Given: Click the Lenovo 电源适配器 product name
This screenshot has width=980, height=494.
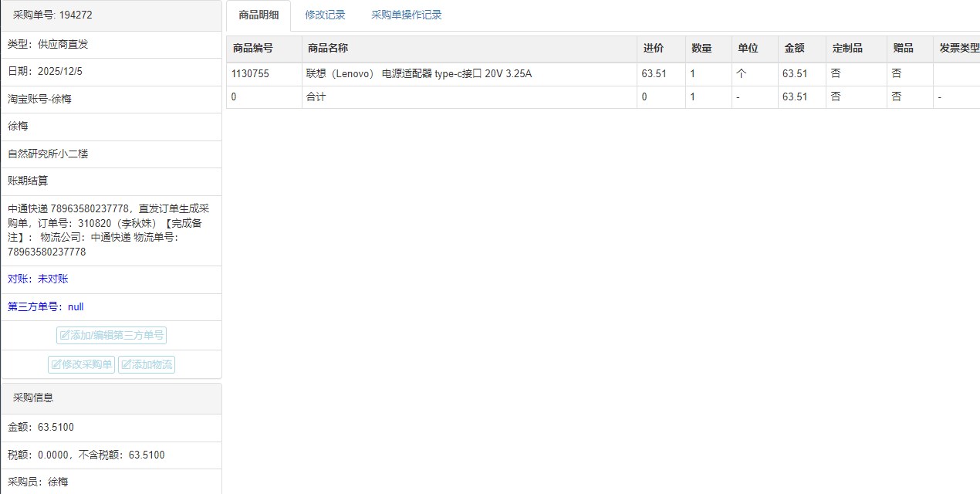Looking at the screenshot, I should click(419, 74).
